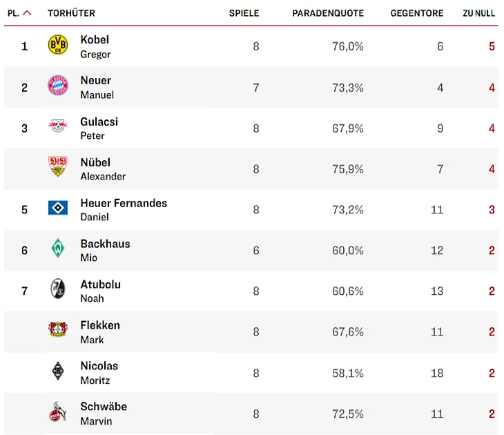
Task: Open Heuer Fernandes player page
Action: 124,209
